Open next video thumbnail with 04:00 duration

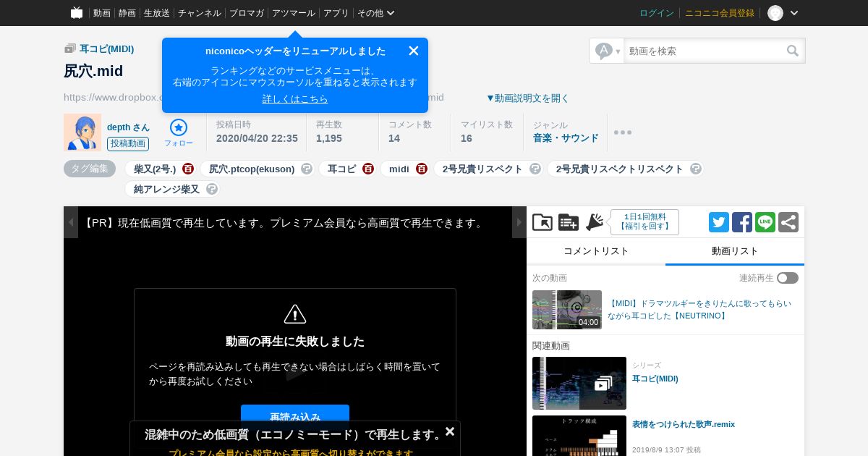[567, 310]
